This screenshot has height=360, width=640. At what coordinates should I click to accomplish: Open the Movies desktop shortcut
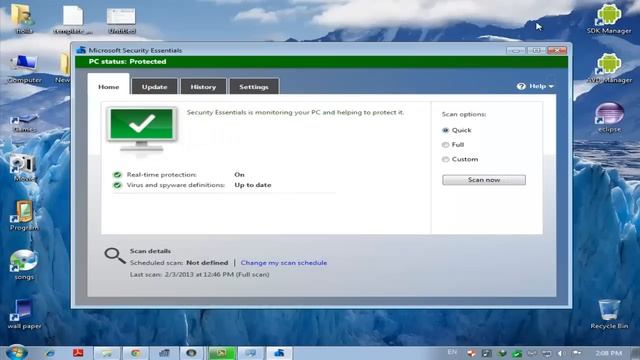click(24, 167)
